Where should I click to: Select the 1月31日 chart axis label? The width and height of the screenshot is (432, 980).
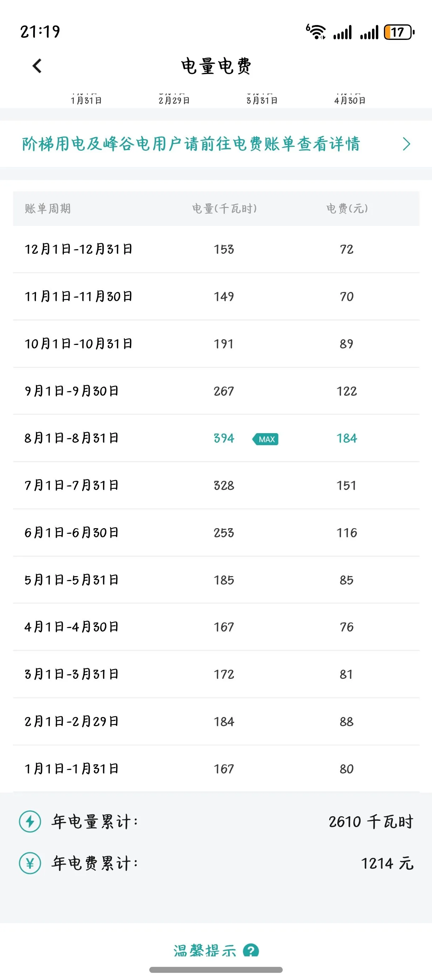(86, 100)
